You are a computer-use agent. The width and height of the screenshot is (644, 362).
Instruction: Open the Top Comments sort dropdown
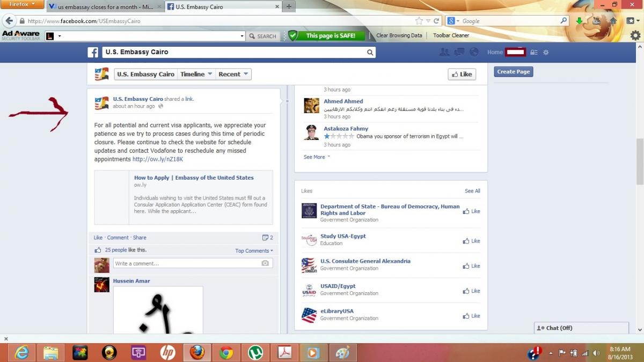click(254, 251)
